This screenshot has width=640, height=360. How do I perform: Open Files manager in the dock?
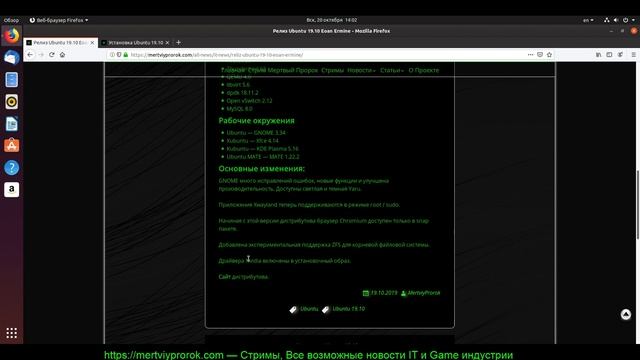coord(11,80)
